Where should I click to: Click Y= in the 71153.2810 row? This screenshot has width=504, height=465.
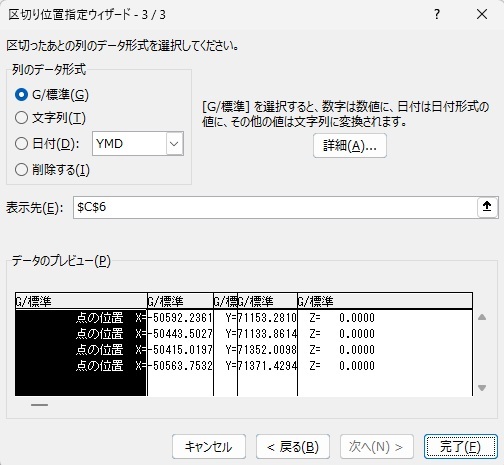click(x=231, y=318)
